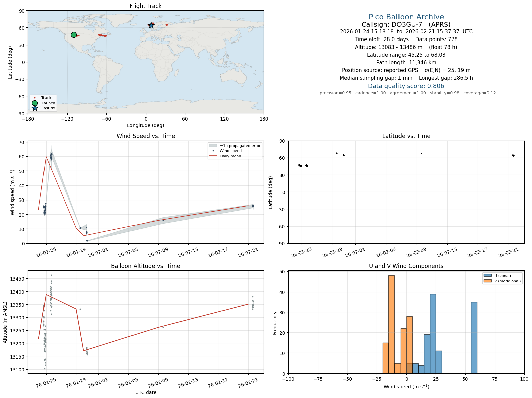The width and height of the screenshot is (532, 398).
Task: Click the "13450" altitude tick label
Action: point(17,279)
